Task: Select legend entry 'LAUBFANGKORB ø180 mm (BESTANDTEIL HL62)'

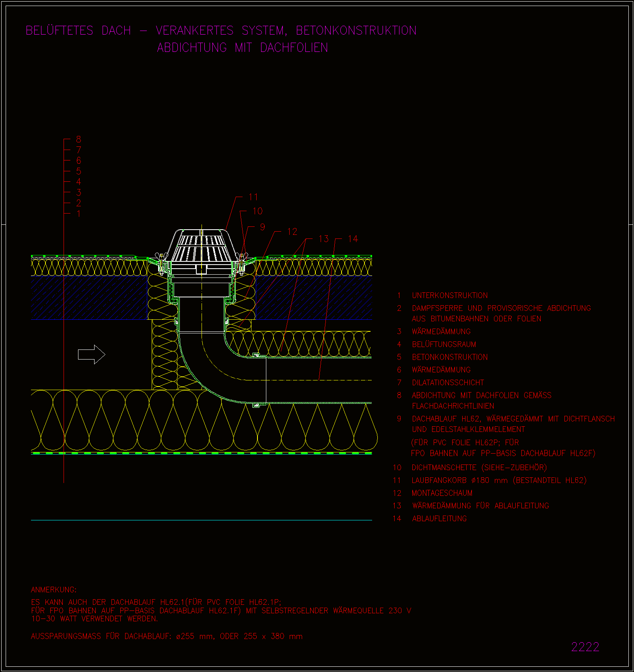Action: pos(499,480)
